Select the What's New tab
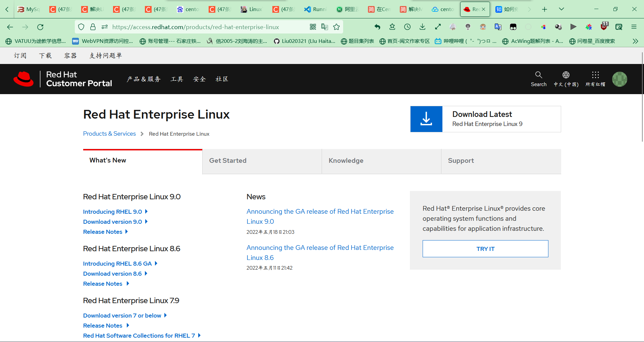 143,161
